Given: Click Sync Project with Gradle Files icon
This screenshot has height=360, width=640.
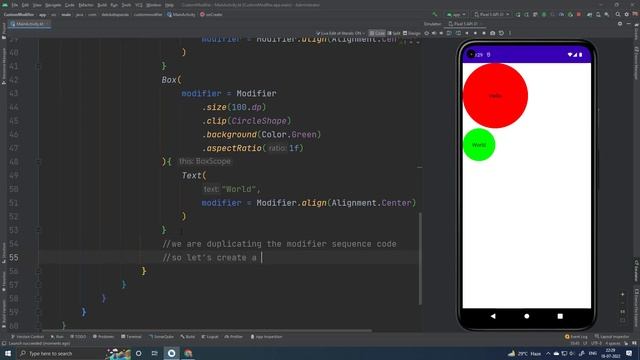Looking at the screenshot, I should click(x=589, y=14).
